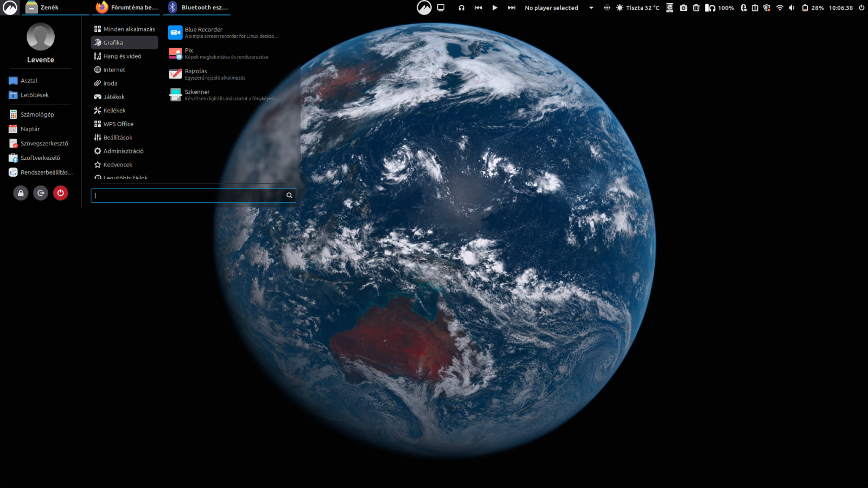Click the headphones icon beside media controls
The image size is (868, 488).
pos(461,8)
